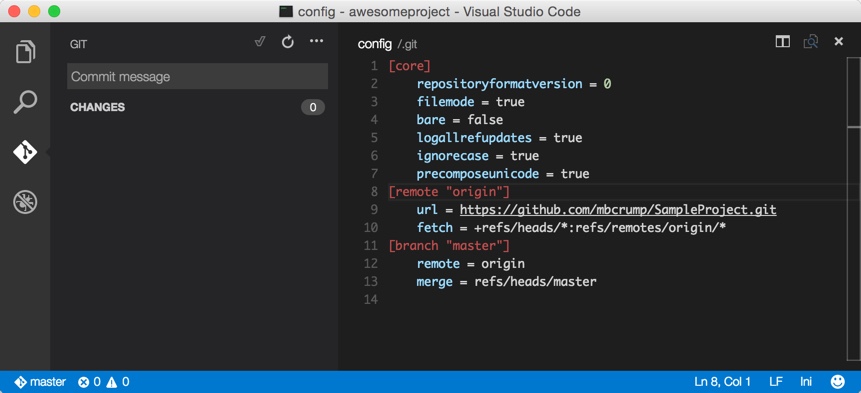Click the GIT panel title
The height and width of the screenshot is (393, 861).
tap(79, 44)
